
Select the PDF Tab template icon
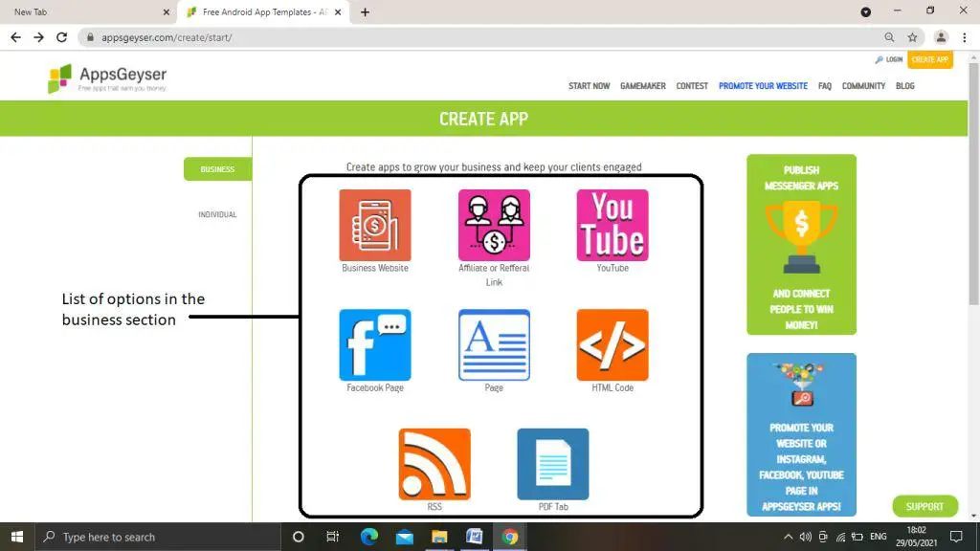pos(553,464)
